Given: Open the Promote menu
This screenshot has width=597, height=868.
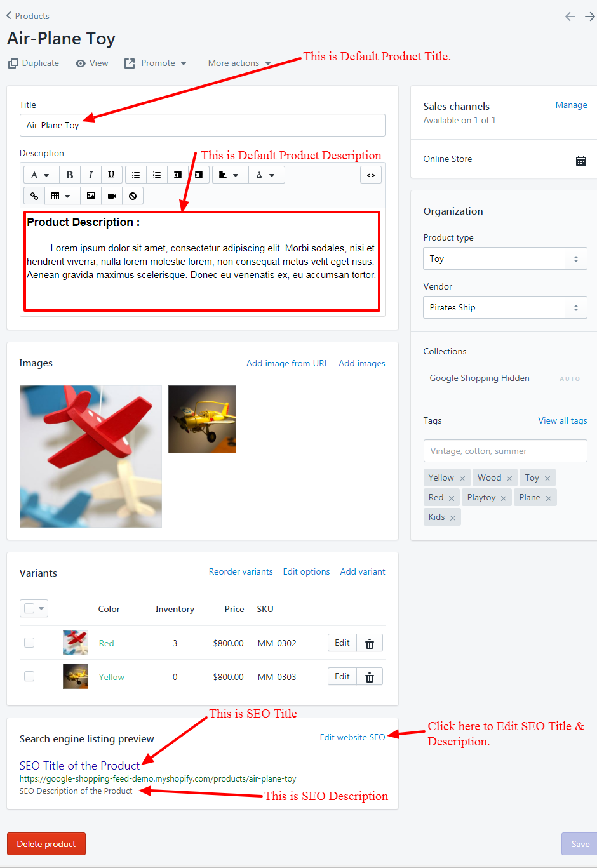Looking at the screenshot, I should 156,63.
